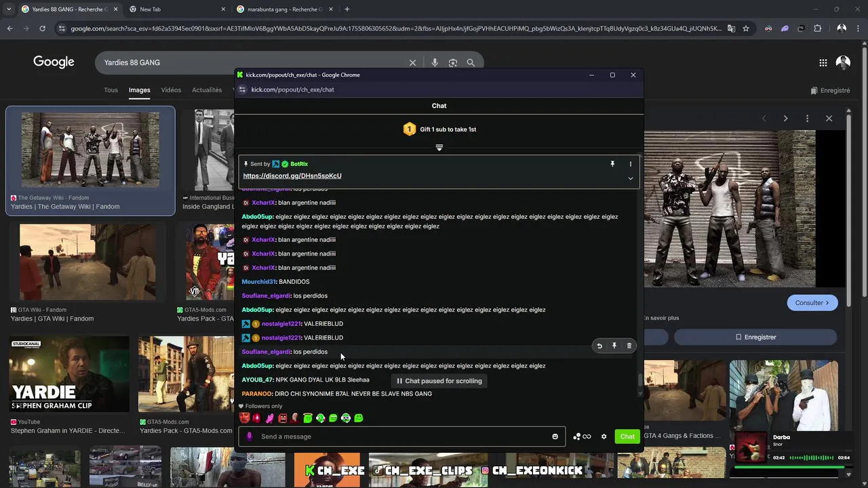This screenshot has width=868, height=488.
Task: Switch to the Tous search tab
Action: point(111,90)
